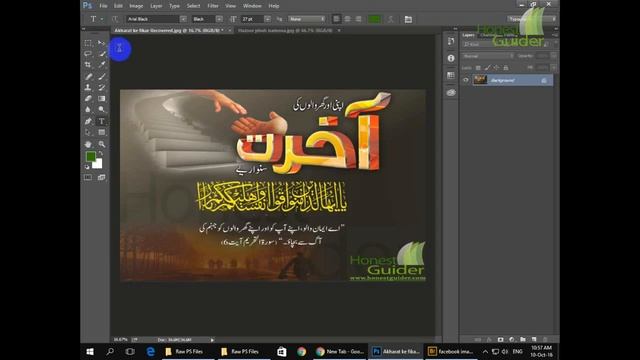Open the anti-aliasing method dropdown
Viewport: 640px width, 360px height.
tap(307, 19)
